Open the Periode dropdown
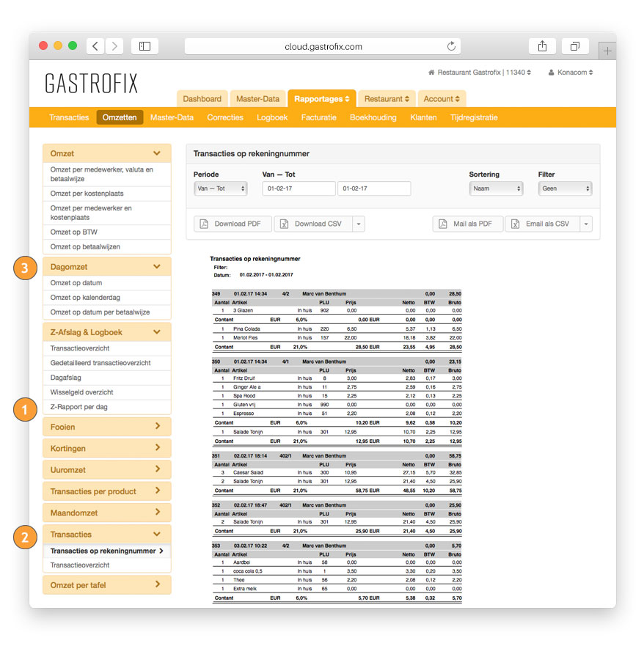The height and width of the screenshot is (657, 644). [221, 188]
